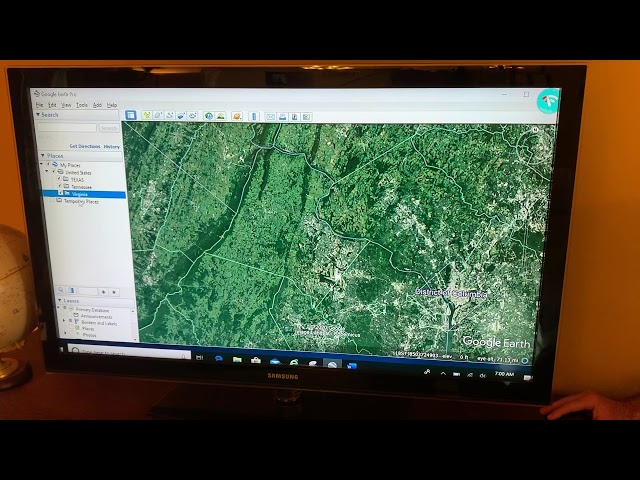Select the Ruler tool
640x480 pixels.
coord(254,117)
